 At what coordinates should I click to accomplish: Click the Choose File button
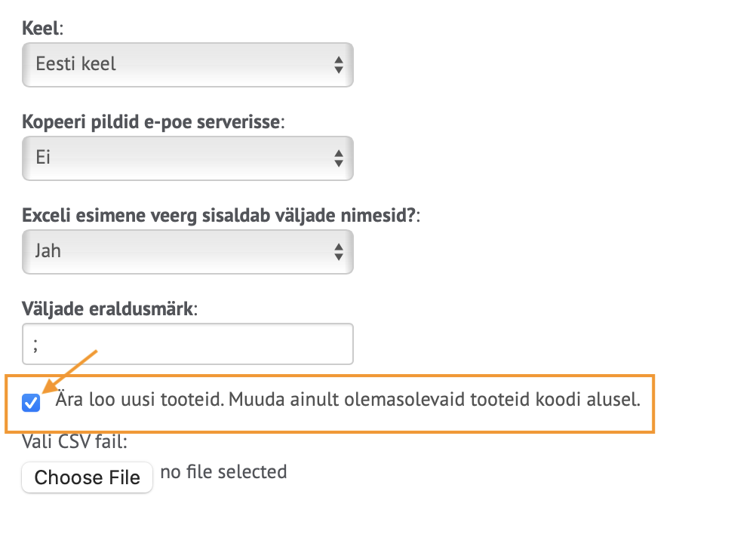[87, 477]
